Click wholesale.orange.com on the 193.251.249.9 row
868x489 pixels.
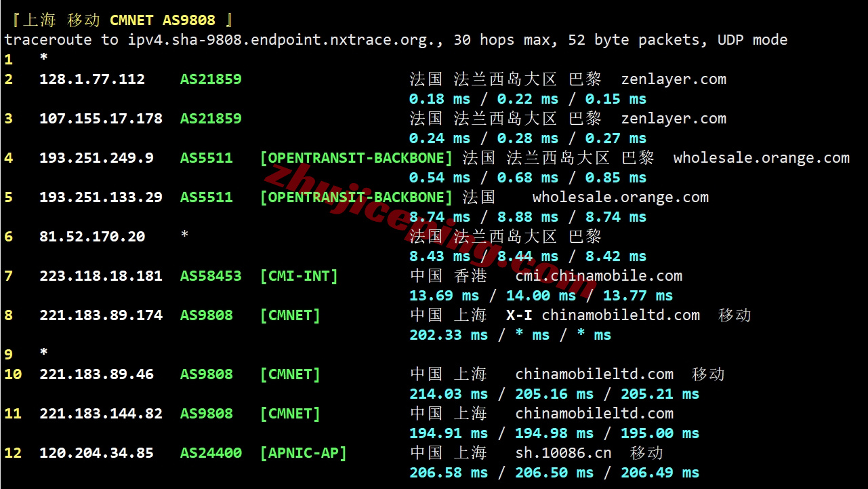tap(762, 158)
